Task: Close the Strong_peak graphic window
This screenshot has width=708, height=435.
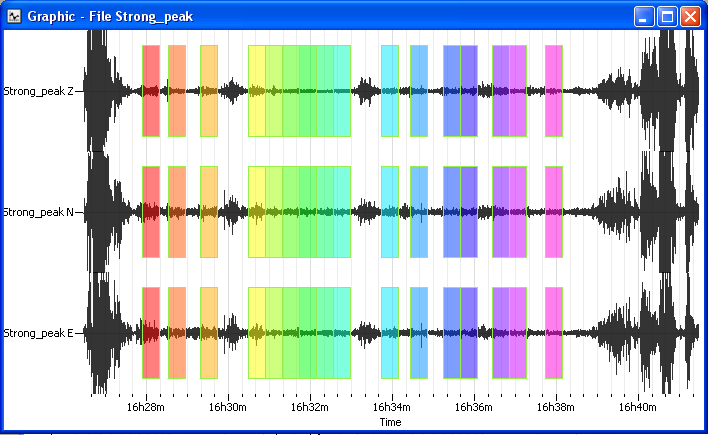Action: tap(690, 17)
